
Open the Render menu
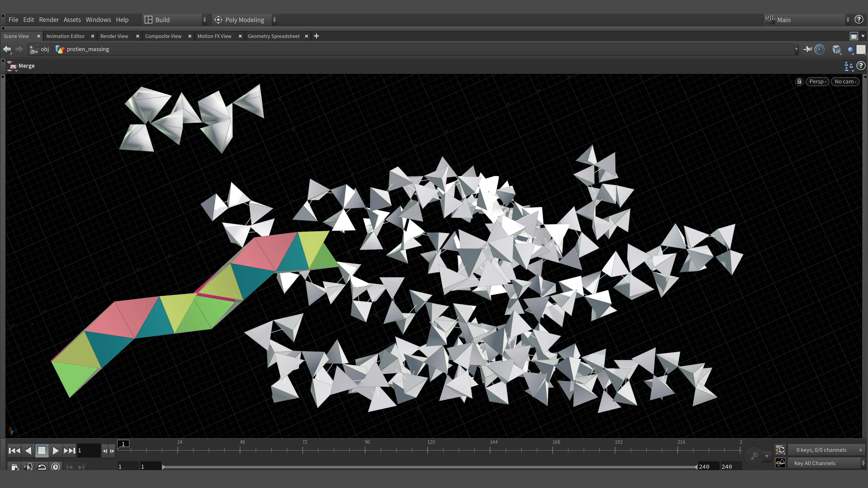click(49, 20)
